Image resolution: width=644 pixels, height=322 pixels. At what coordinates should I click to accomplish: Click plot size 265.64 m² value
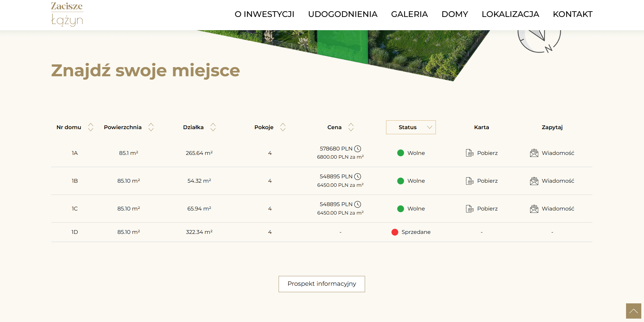pos(199,153)
